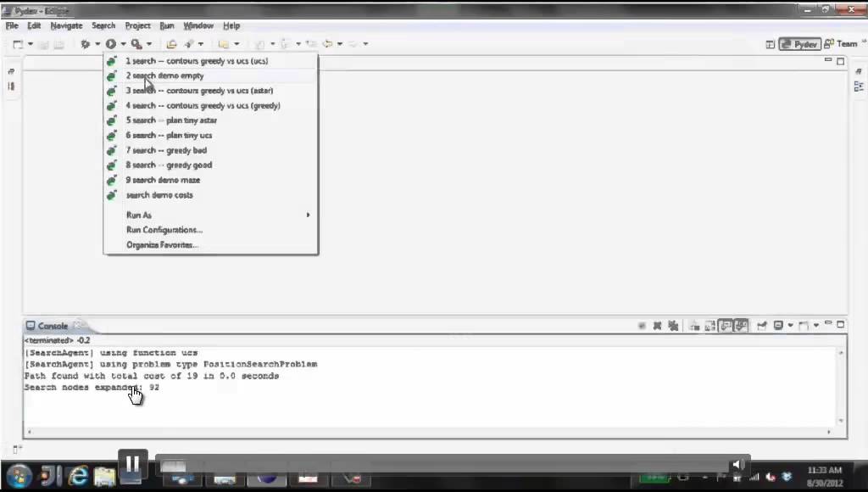This screenshot has height=492, width=868.
Task: Launch '7 search -- greedy bad'
Action: 211,150
